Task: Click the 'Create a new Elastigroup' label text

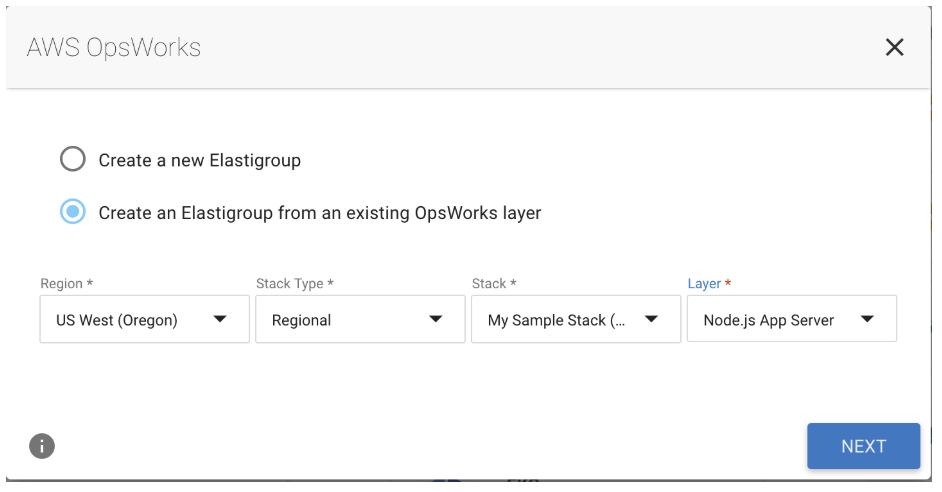Action: [x=199, y=160]
